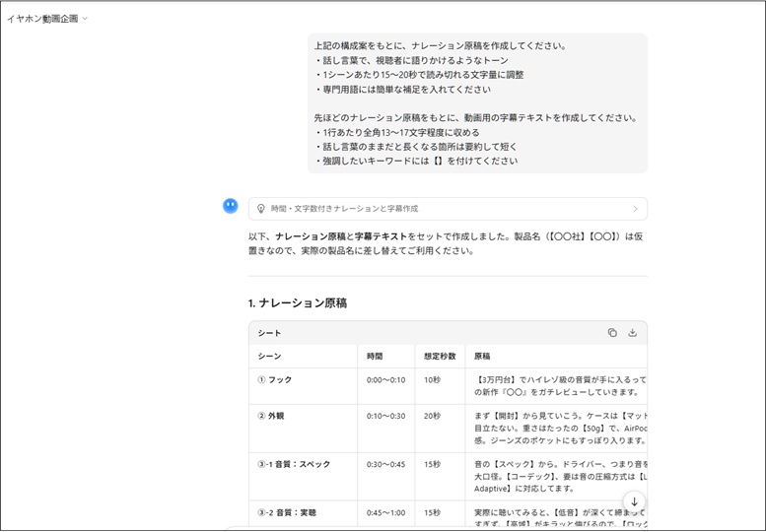Download the シート table
This screenshot has height=532, width=766.
pyautogui.click(x=632, y=333)
